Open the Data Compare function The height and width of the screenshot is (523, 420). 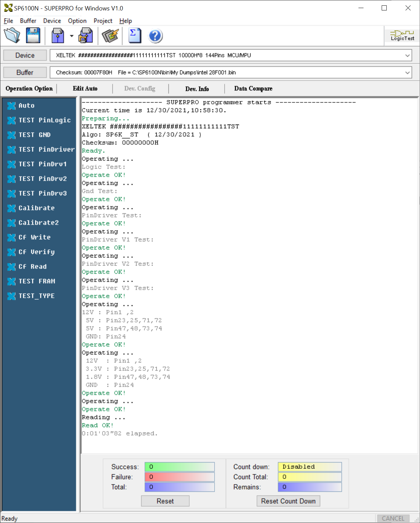(x=253, y=89)
